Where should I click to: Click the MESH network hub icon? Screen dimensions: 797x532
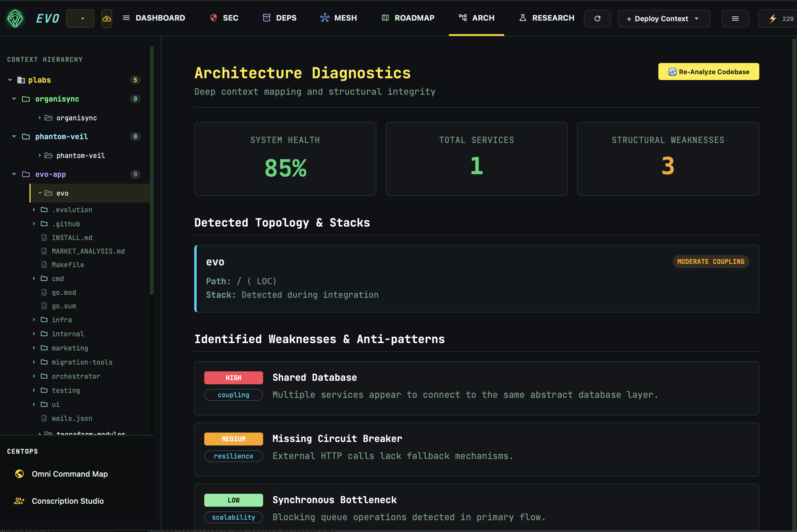click(x=325, y=18)
